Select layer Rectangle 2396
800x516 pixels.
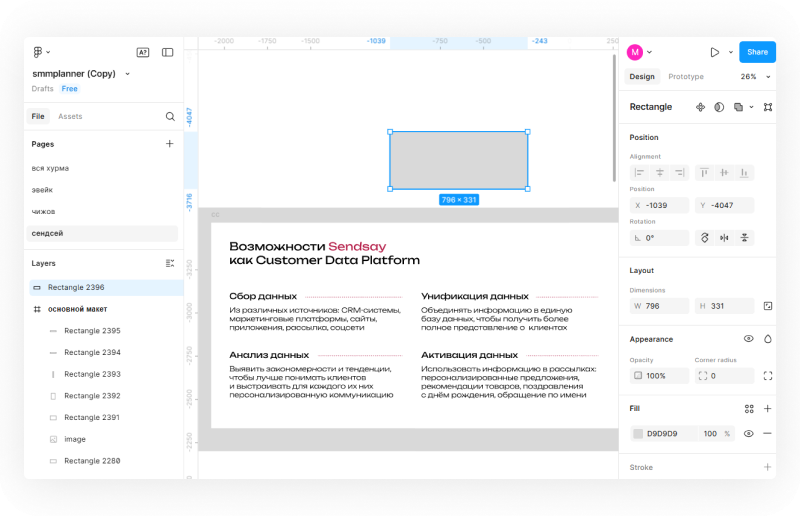pos(106,287)
